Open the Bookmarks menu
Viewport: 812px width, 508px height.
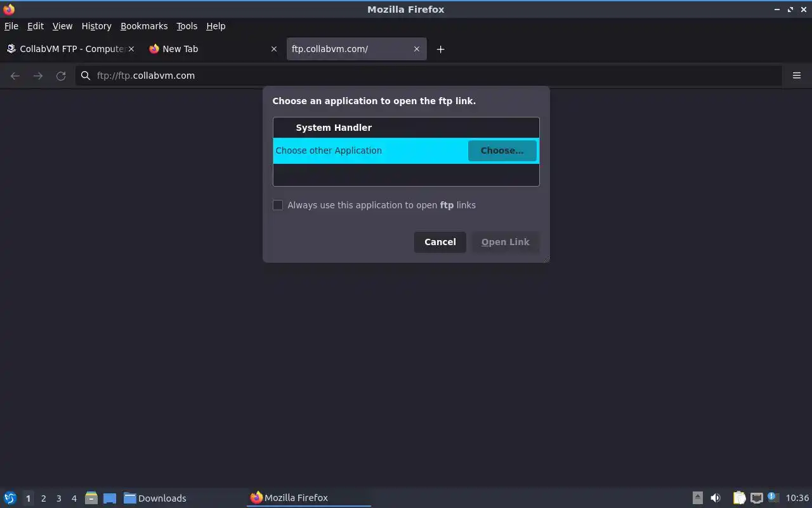tap(144, 26)
